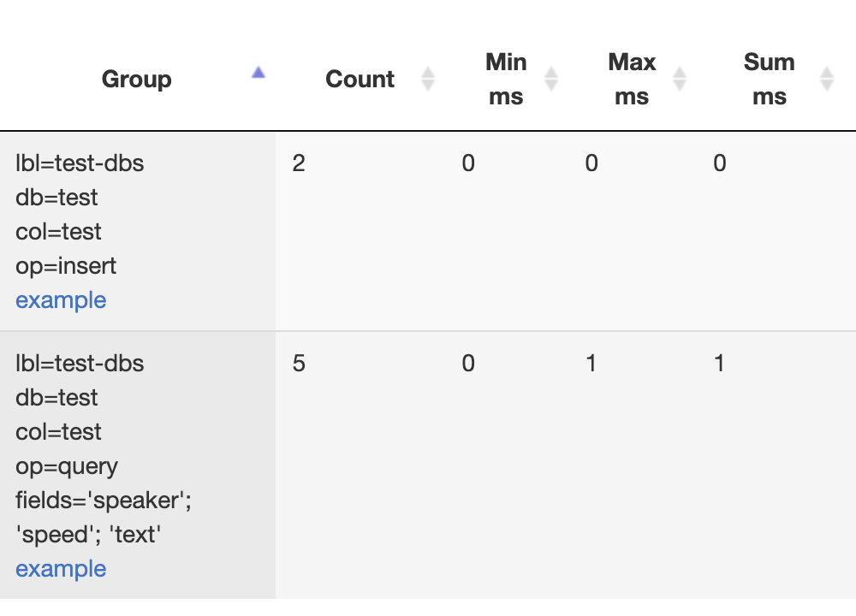Toggle sort direction on the Max ms column

[679, 77]
